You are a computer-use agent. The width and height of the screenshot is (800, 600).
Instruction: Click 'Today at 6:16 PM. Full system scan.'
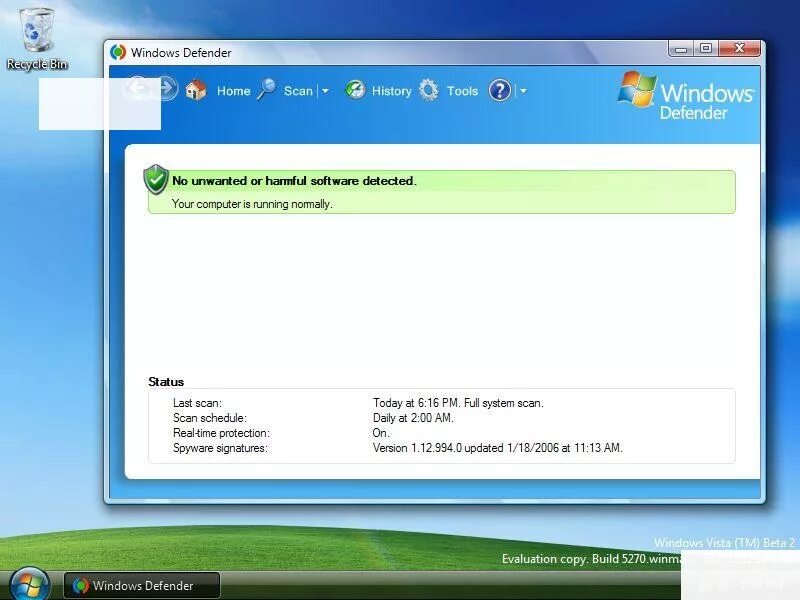pyautogui.click(x=458, y=403)
